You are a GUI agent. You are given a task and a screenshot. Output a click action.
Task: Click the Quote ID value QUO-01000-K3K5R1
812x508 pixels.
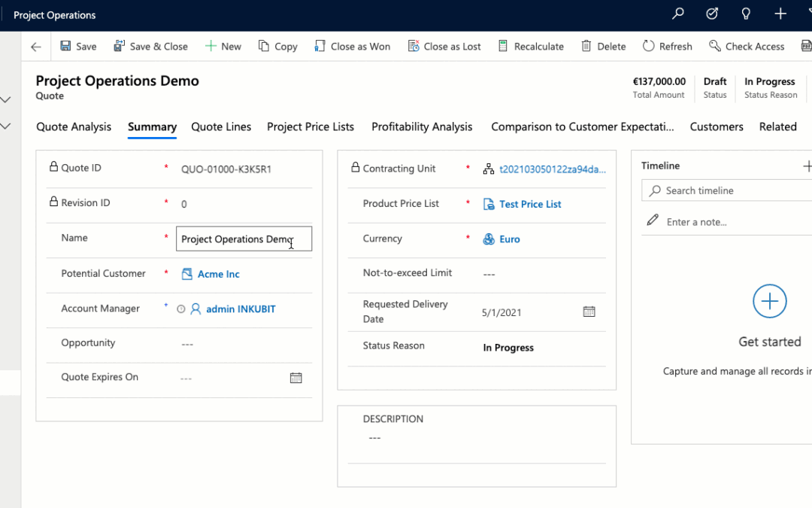coord(226,169)
